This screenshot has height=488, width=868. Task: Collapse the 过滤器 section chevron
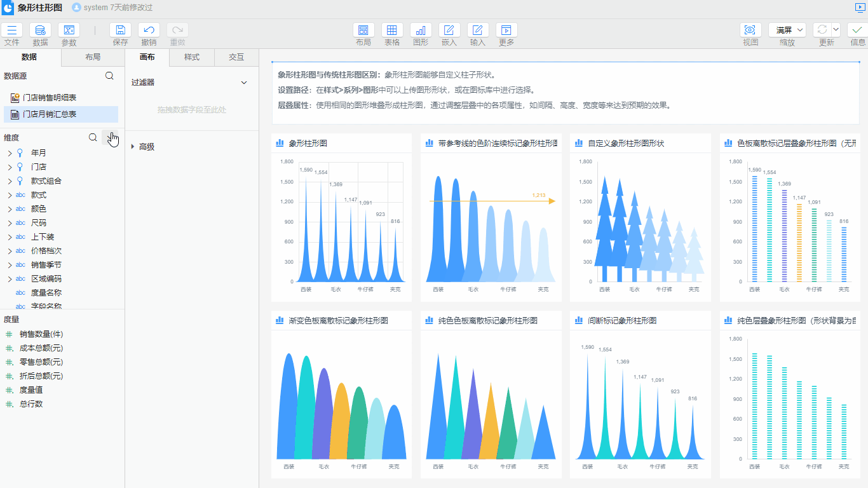click(x=244, y=83)
